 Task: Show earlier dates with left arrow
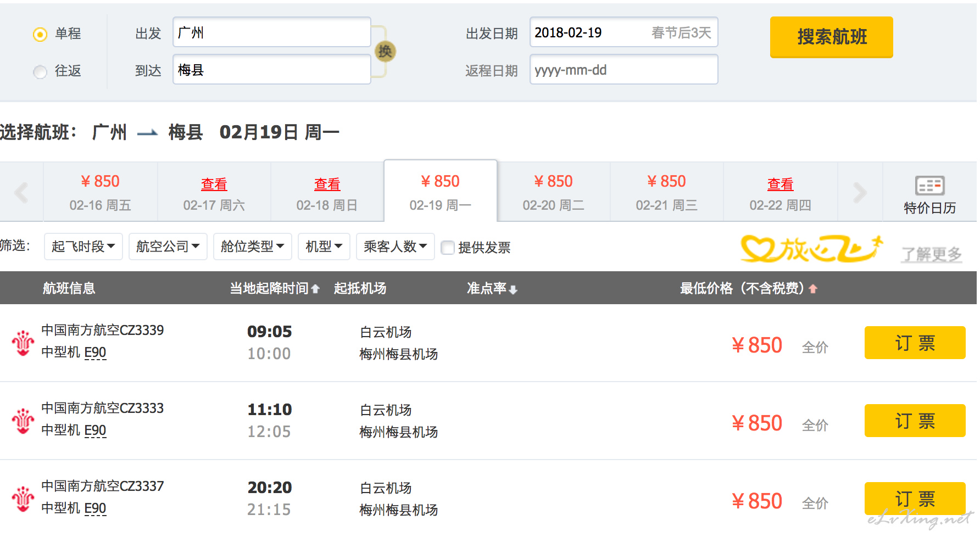tap(21, 192)
